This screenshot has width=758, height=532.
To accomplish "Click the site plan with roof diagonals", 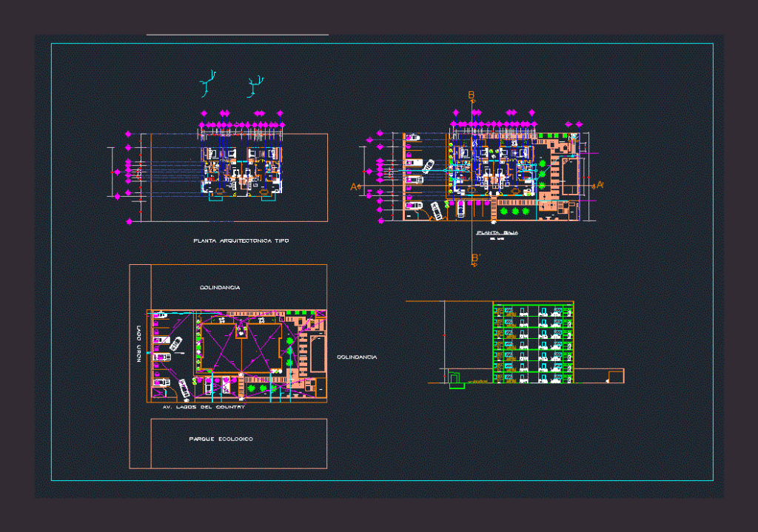I will point(237,356).
